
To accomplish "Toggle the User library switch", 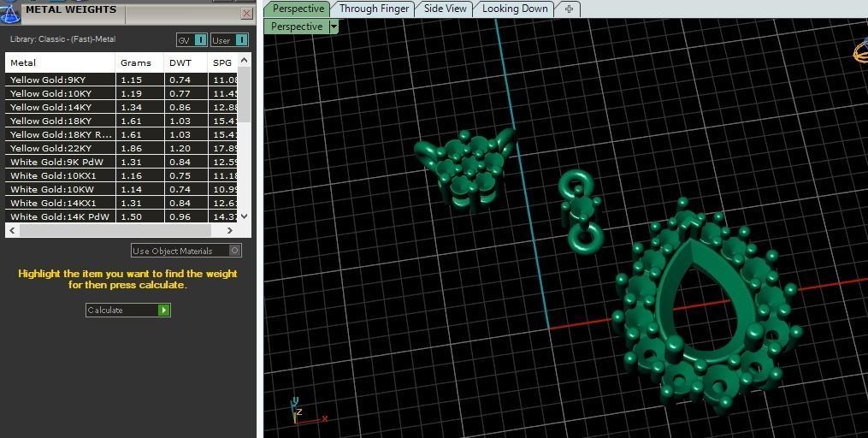I will point(230,40).
